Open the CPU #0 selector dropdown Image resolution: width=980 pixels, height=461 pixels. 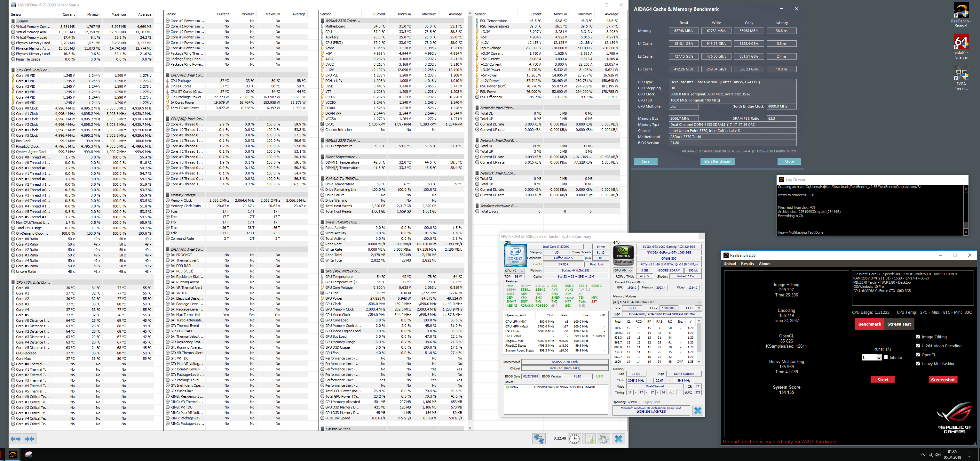point(514,271)
